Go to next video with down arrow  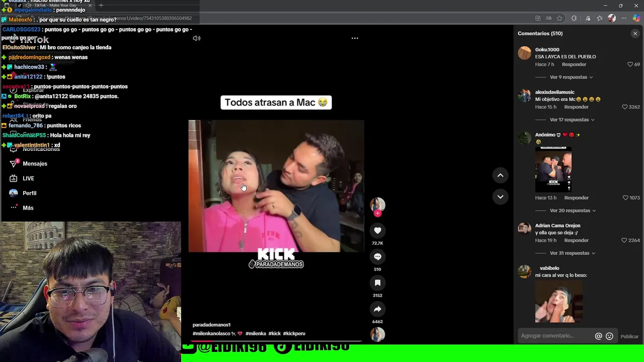pyautogui.click(x=500, y=197)
